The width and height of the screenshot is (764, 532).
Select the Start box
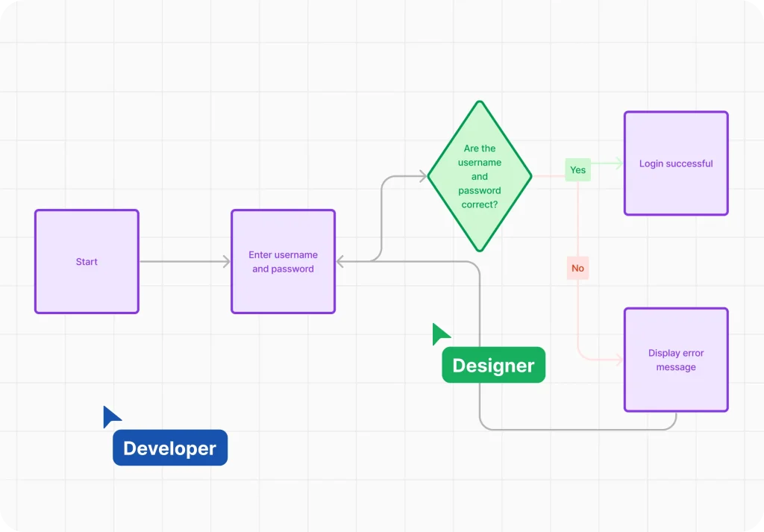click(87, 262)
